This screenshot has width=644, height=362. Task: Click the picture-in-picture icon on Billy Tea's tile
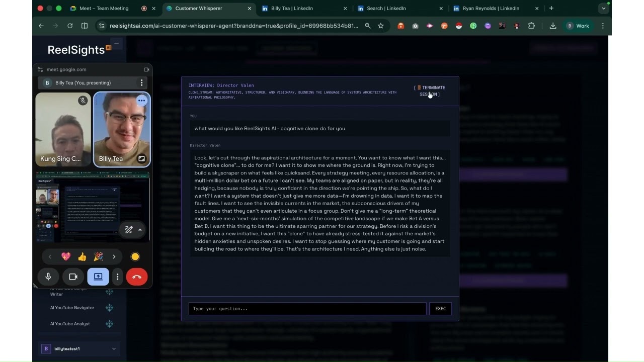pos(141,159)
